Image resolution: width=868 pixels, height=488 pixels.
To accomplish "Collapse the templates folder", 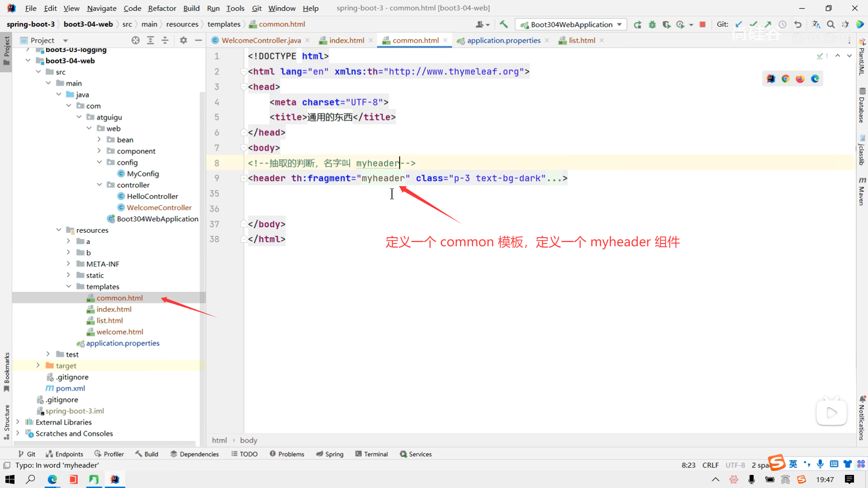I will [x=69, y=286].
